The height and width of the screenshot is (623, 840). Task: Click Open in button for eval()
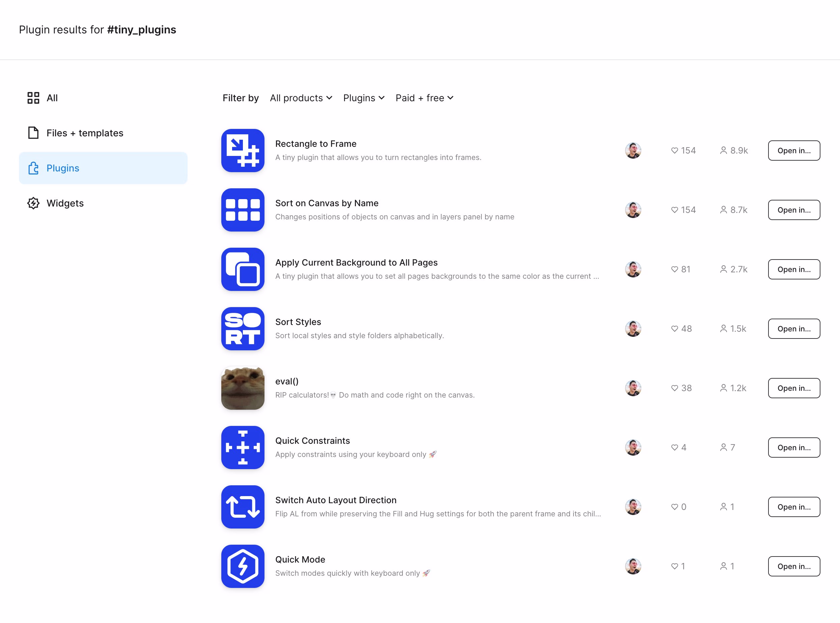point(794,388)
